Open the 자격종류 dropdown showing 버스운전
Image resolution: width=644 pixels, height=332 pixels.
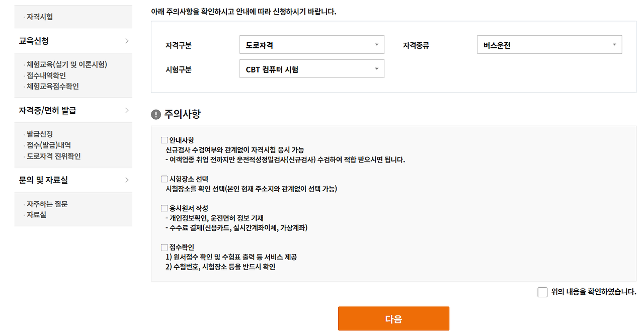click(x=549, y=44)
